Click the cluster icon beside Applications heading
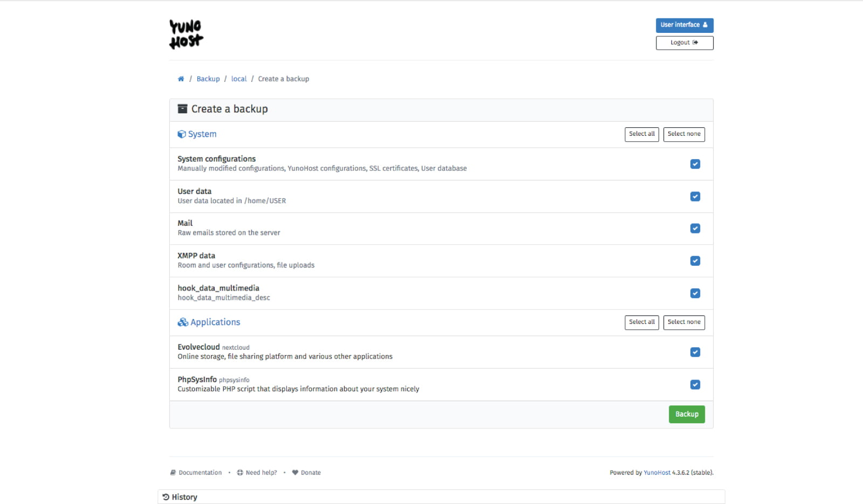The width and height of the screenshot is (863, 504). click(182, 322)
